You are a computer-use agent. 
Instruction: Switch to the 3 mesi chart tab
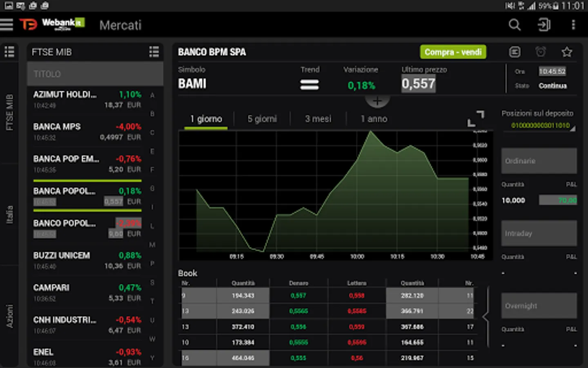pyautogui.click(x=318, y=119)
